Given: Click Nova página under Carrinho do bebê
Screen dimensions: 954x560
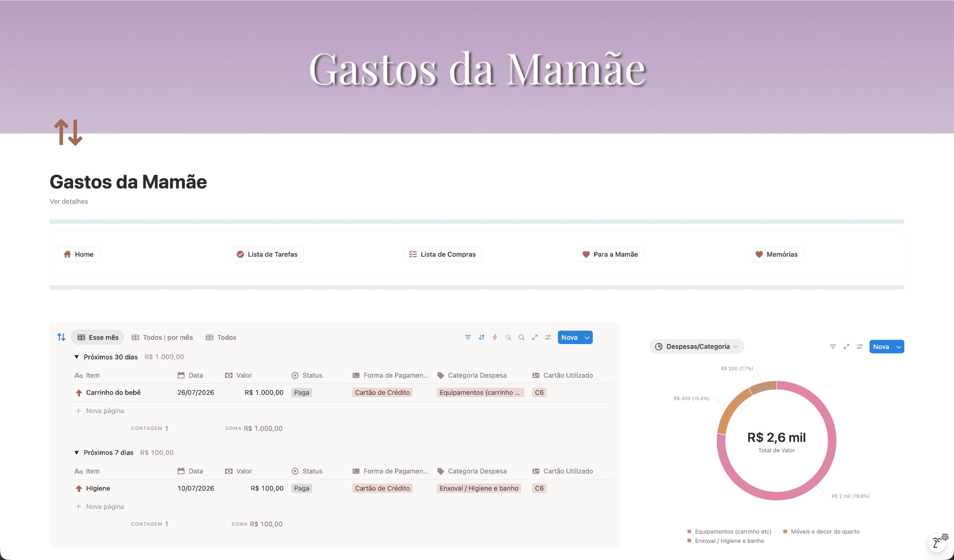Looking at the screenshot, I should pos(105,411).
